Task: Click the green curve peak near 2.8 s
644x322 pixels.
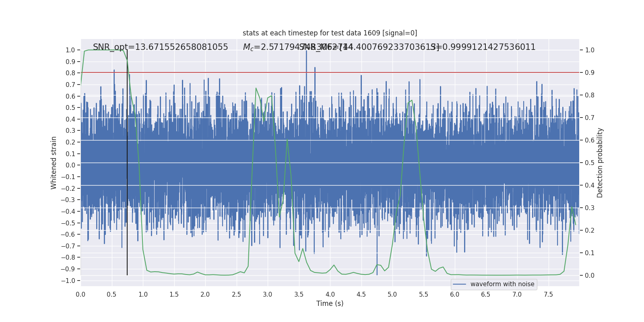Action: (x=256, y=88)
